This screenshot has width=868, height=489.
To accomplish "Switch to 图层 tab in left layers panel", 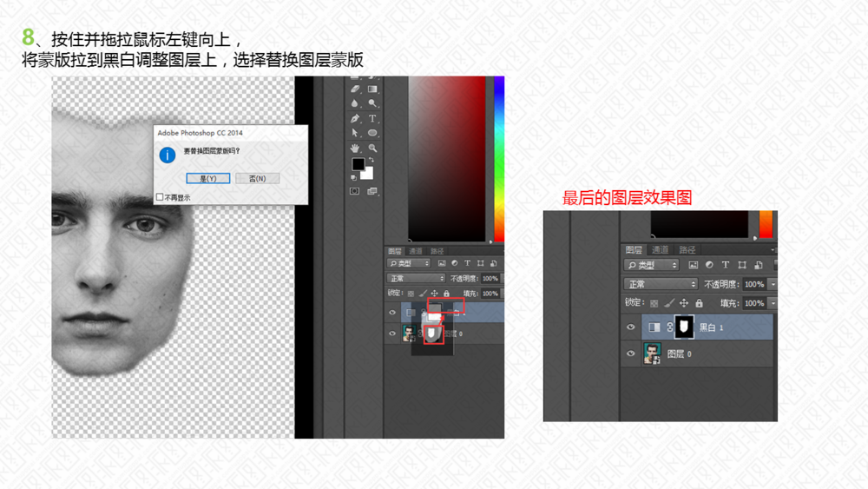I will click(x=395, y=251).
